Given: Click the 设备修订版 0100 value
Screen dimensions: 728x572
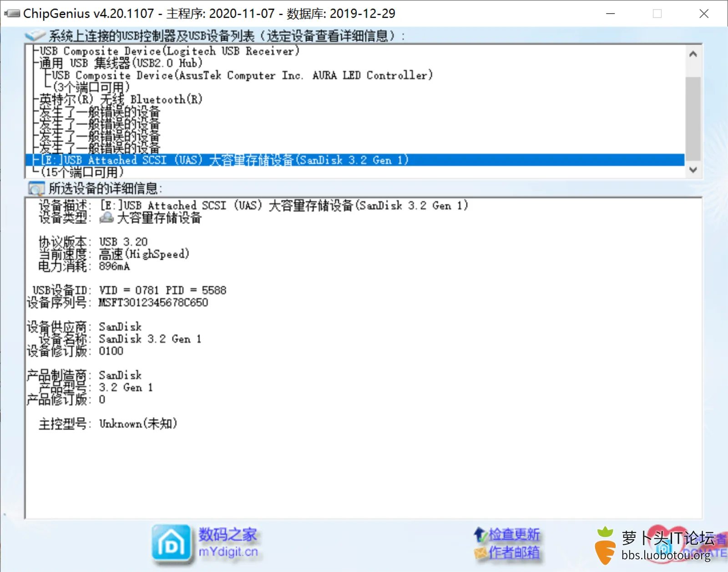Looking at the screenshot, I should click(x=111, y=351).
